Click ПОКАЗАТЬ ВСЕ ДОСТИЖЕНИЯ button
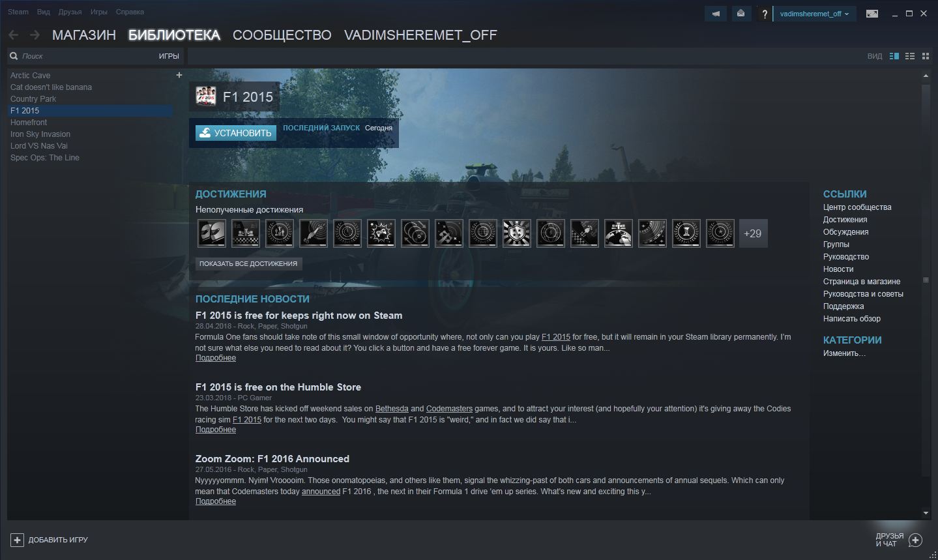938x560 pixels. click(x=248, y=264)
